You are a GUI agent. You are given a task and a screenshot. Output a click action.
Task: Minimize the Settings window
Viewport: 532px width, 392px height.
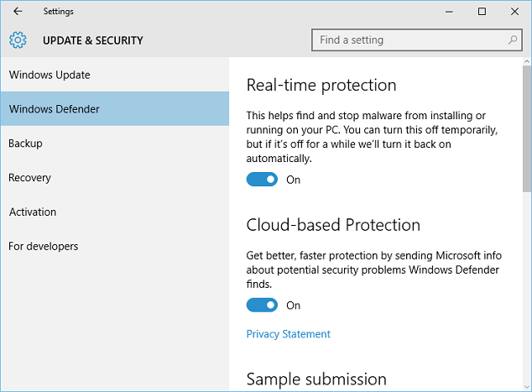[x=449, y=12]
